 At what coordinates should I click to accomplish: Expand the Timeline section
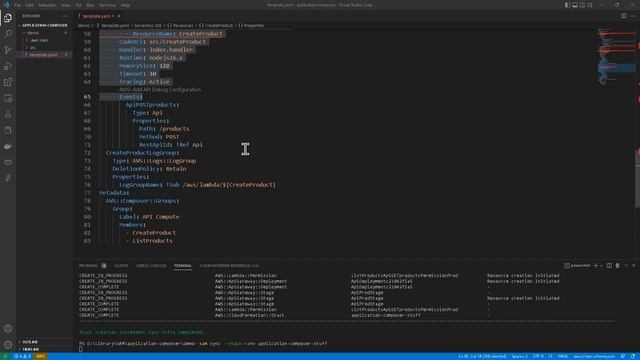coord(31,349)
